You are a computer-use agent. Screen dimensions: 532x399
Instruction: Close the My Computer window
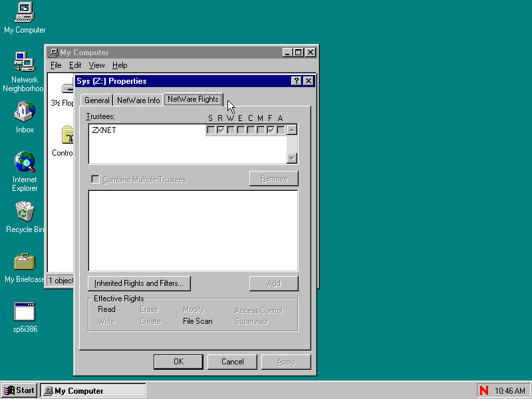pos(311,53)
